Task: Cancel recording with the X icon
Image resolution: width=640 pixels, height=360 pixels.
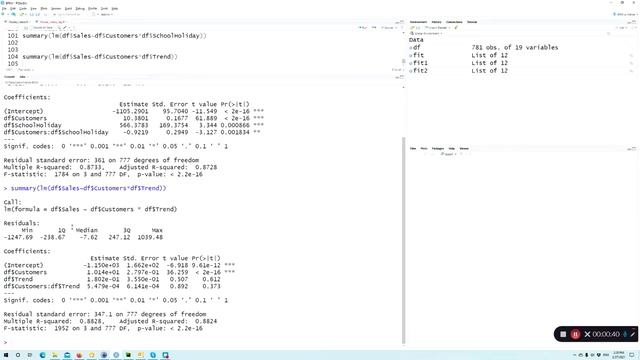Action: click(587, 334)
